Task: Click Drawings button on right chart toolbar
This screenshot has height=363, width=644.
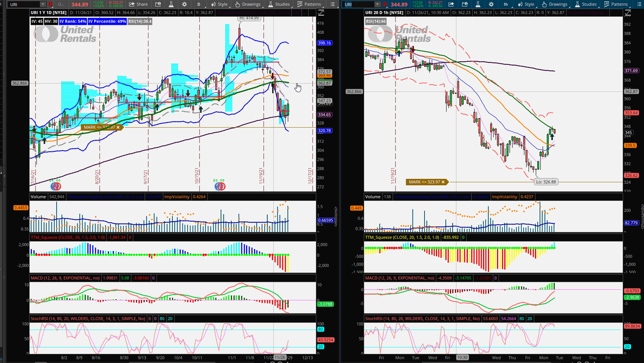Action: coord(554,4)
